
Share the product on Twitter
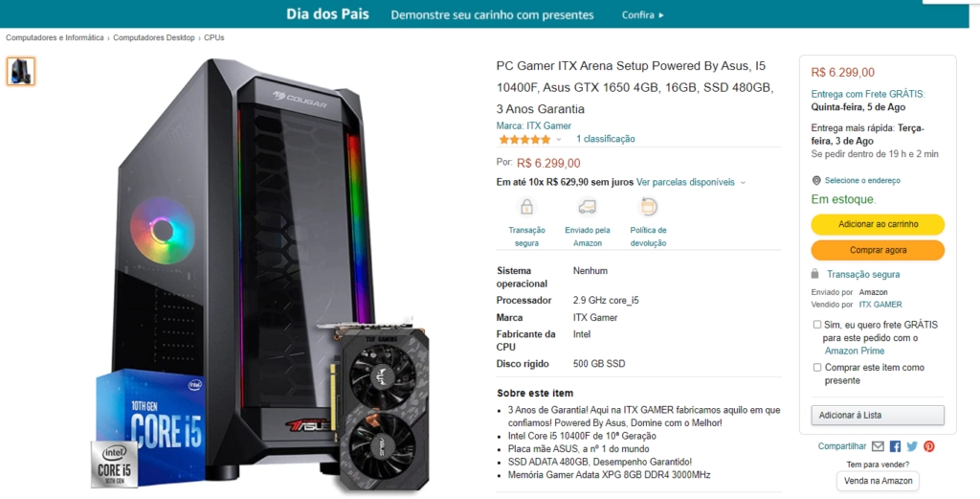click(912, 446)
